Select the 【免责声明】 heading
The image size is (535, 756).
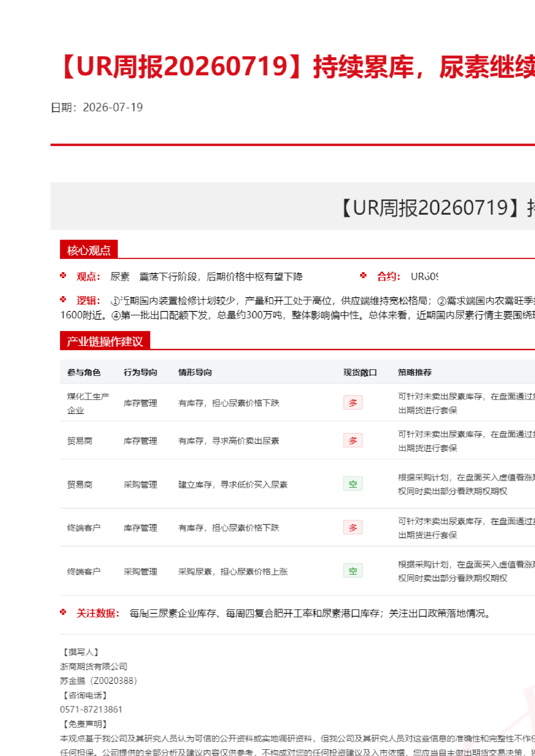(x=85, y=724)
